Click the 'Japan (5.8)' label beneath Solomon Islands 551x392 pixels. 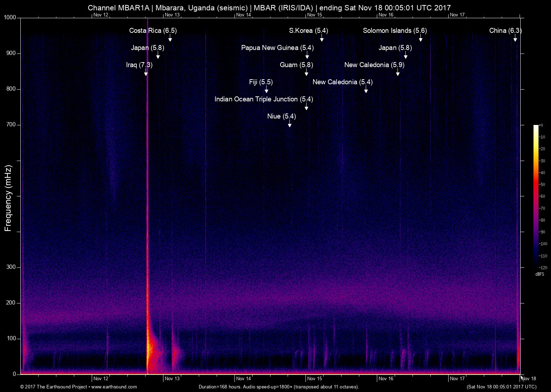395,47
